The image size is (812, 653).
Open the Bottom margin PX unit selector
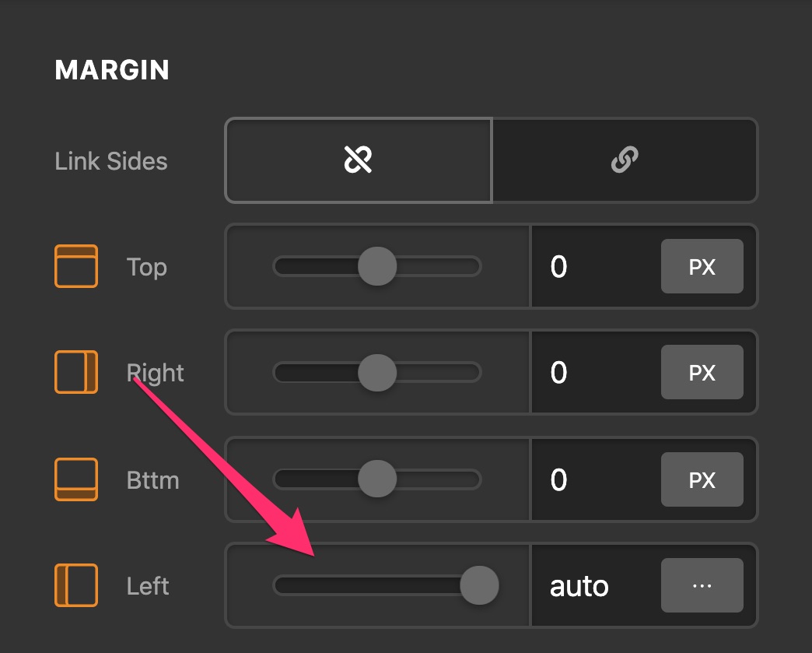pyautogui.click(x=702, y=479)
